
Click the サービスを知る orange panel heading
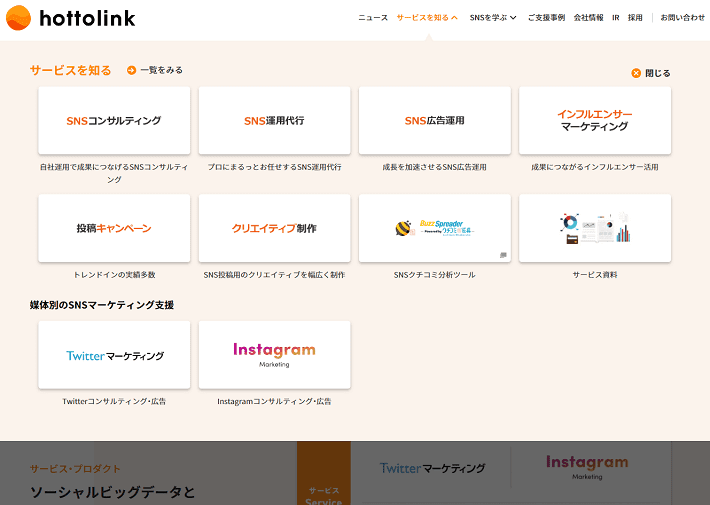click(x=71, y=71)
